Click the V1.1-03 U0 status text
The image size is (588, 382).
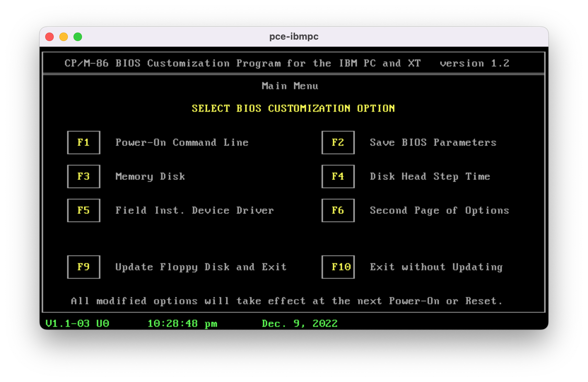[x=77, y=323]
